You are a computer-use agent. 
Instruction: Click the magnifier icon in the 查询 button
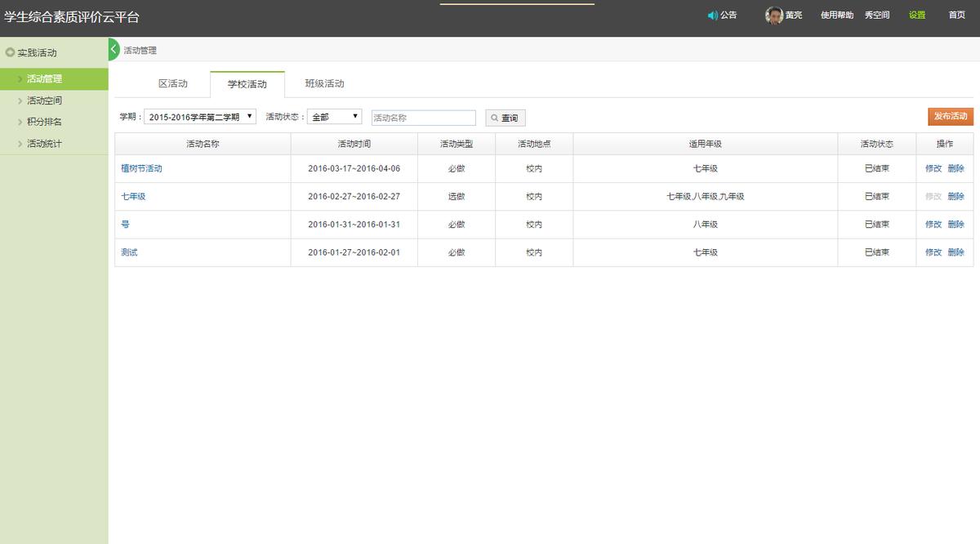[x=492, y=117]
